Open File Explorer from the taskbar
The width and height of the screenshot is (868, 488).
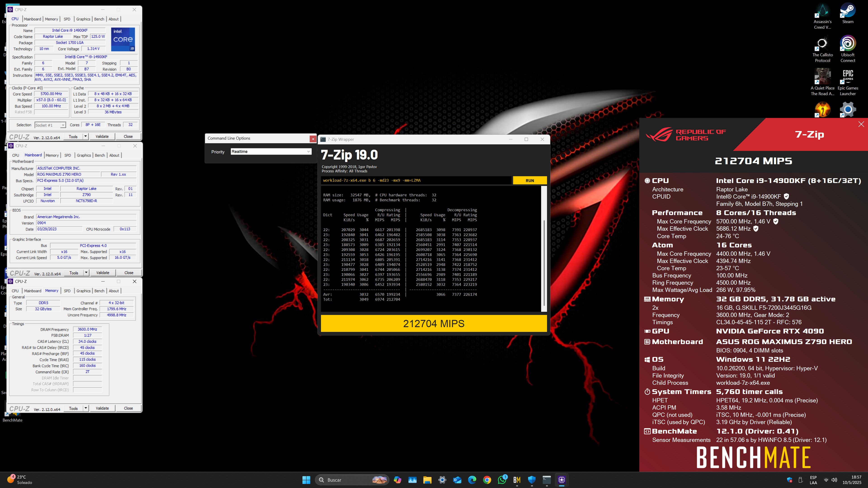(427, 480)
